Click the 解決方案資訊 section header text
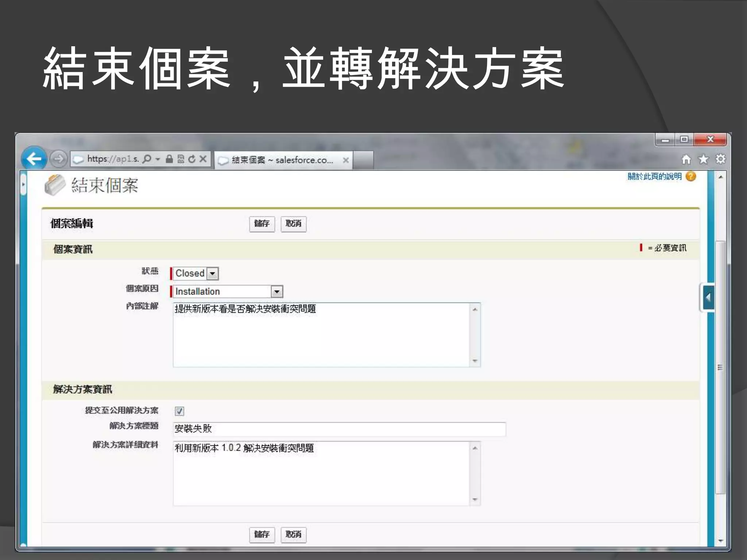This screenshot has width=747, height=560. 82,389
